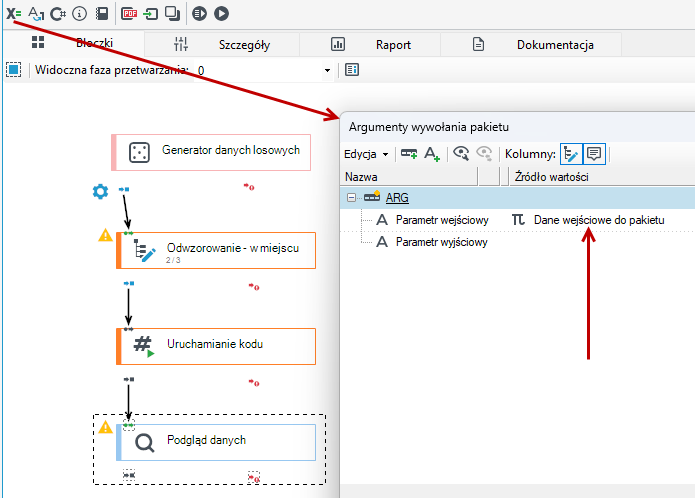Open the C# code icon in the toolbar
Screen dimensions: 695x498
[58, 14]
